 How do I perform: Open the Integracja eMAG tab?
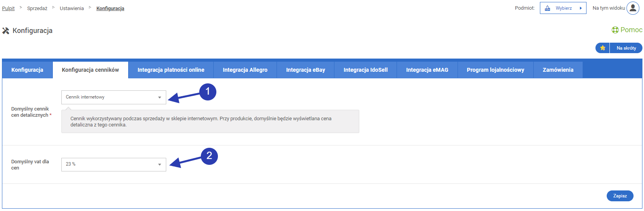pyautogui.click(x=427, y=70)
